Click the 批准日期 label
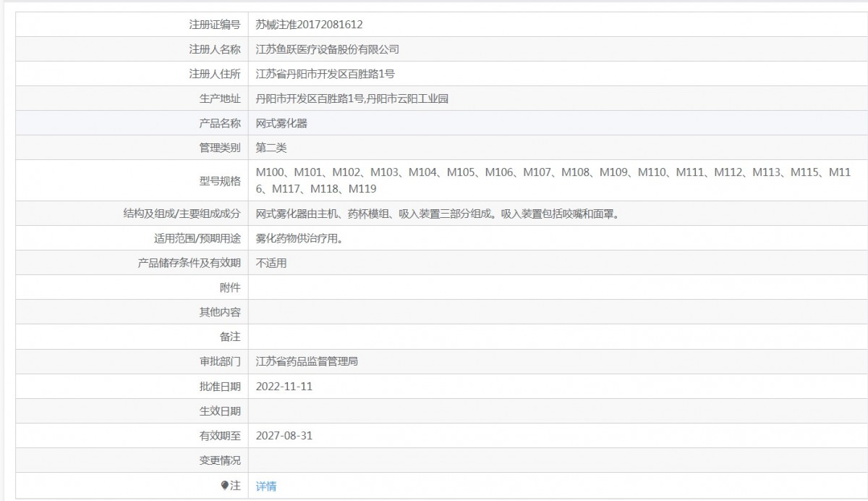The image size is (868, 501). tap(220, 387)
